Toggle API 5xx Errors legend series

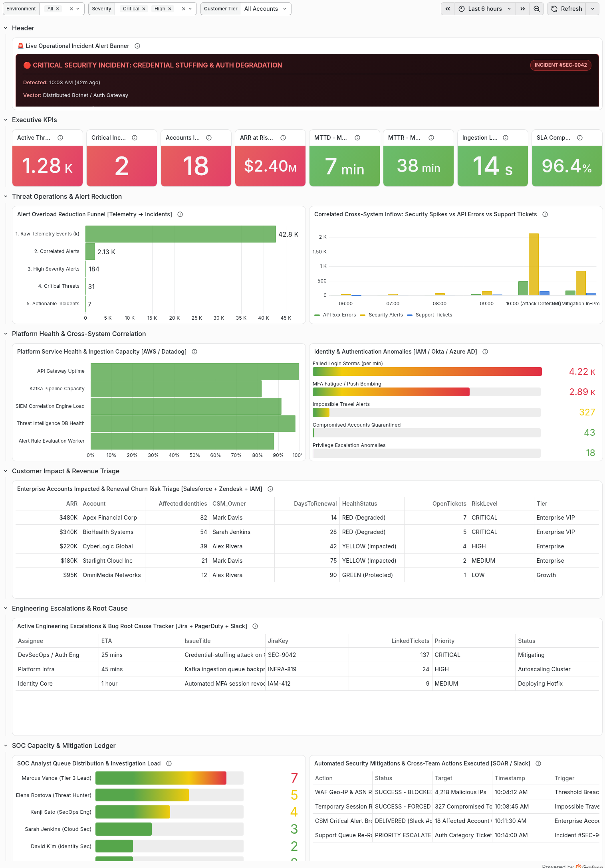point(335,315)
